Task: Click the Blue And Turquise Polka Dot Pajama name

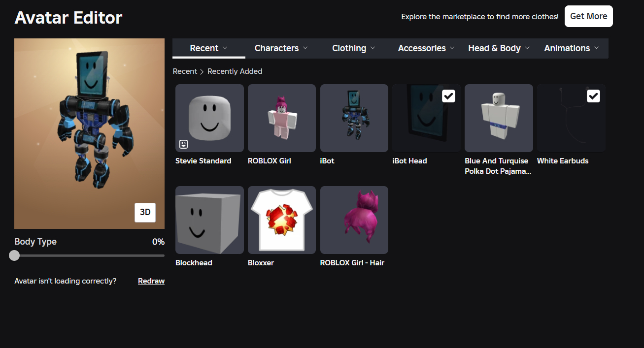Action: [x=498, y=166]
